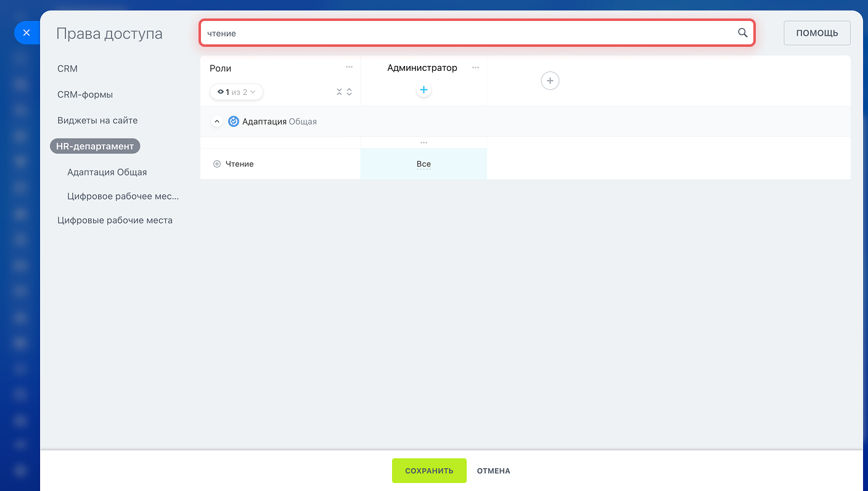Open the three-dot menu in Роли header
This screenshot has width=868, height=491.
coord(349,67)
